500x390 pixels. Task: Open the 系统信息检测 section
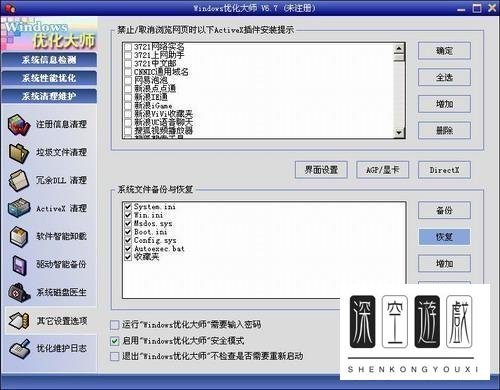point(49,60)
